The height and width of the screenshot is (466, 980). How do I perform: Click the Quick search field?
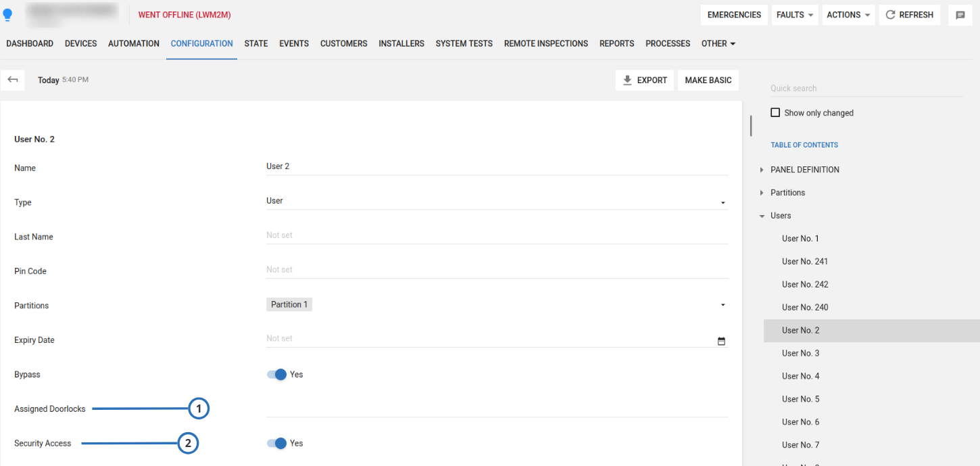pyautogui.click(x=866, y=88)
